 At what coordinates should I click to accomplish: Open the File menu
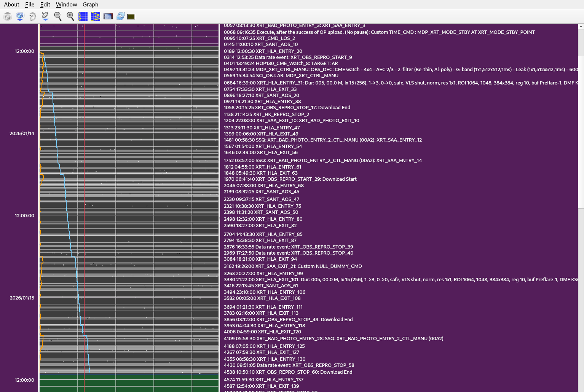(x=30, y=5)
